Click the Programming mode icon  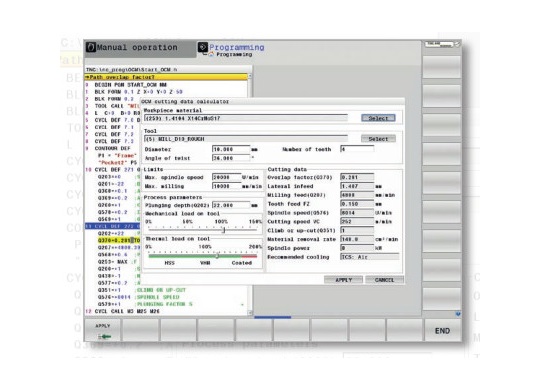click(203, 47)
